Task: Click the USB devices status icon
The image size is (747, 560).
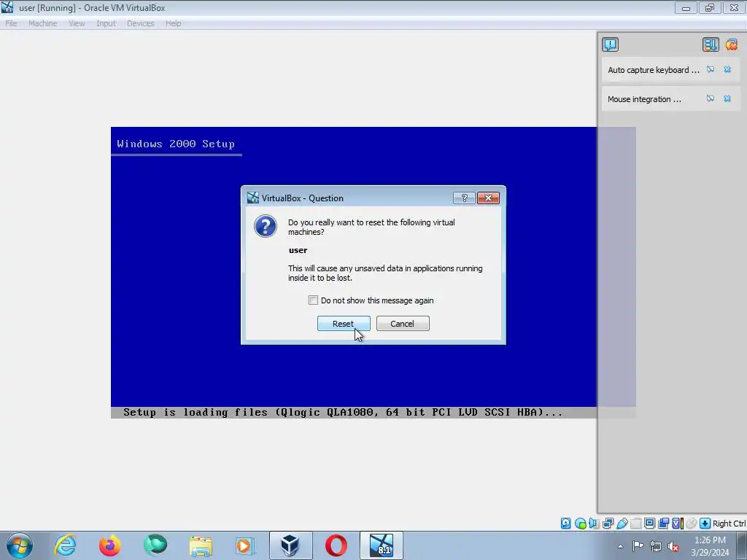Action: click(622, 524)
